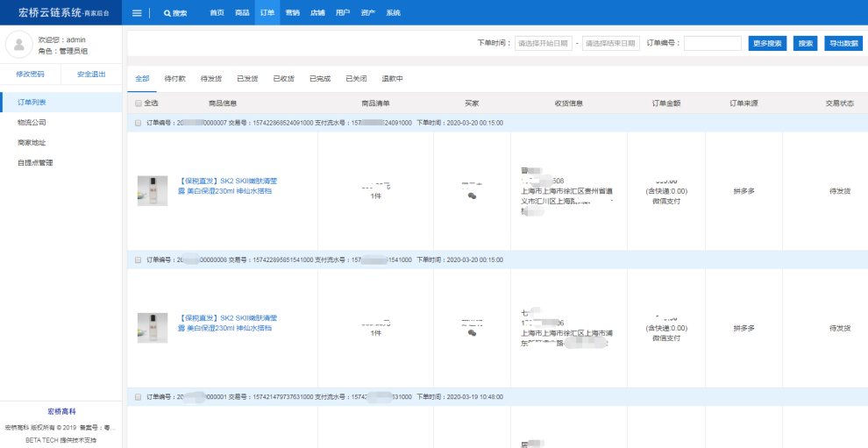Click the magnifier 搜索 icon in top bar
The height and width of the screenshot is (448, 868).
click(167, 13)
